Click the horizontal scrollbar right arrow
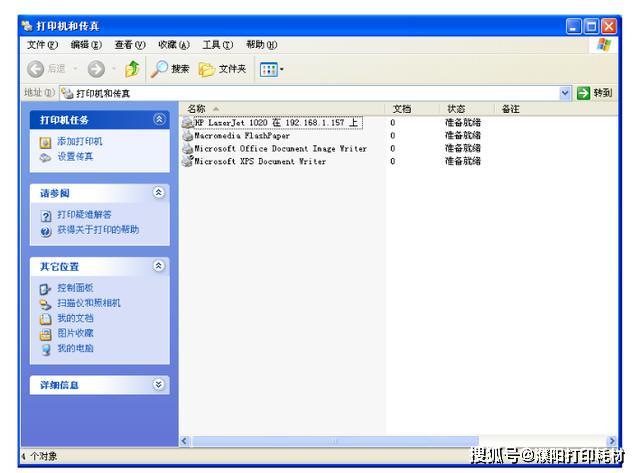 [611, 441]
